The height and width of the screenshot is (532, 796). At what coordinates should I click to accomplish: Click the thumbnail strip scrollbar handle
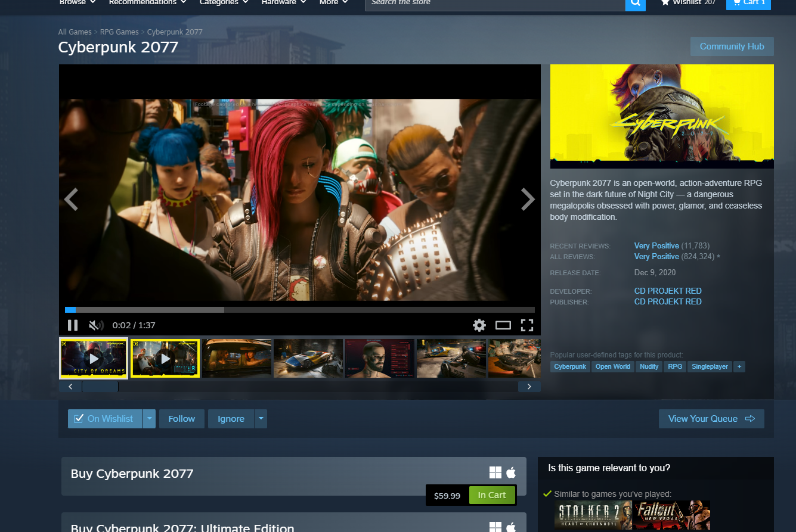point(100,387)
